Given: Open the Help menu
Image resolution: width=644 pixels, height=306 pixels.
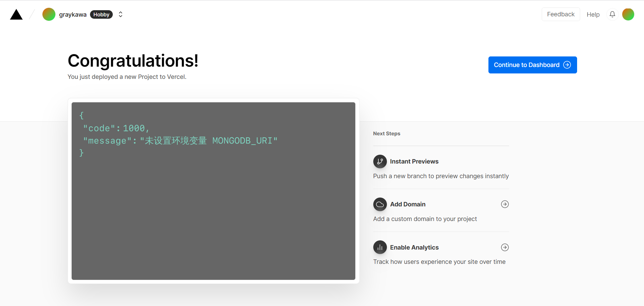Looking at the screenshot, I should (x=593, y=15).
